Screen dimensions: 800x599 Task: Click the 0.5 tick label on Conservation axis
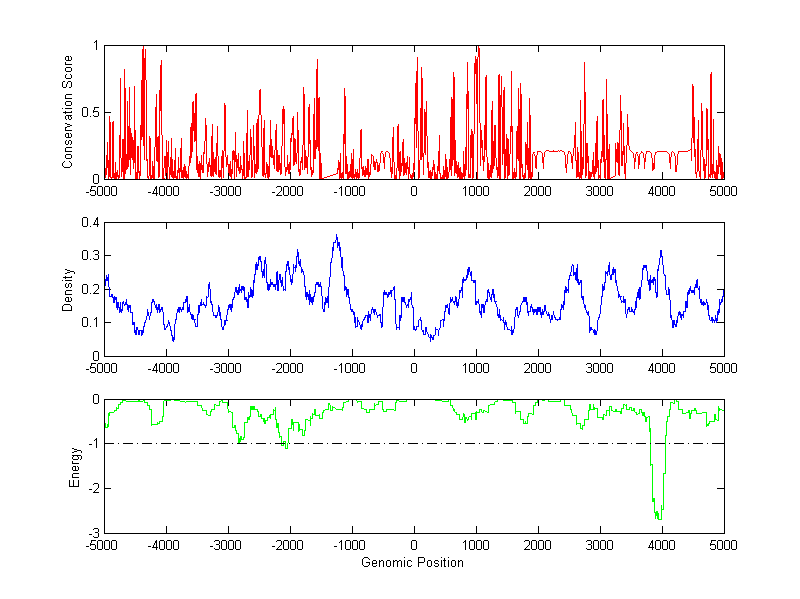click(87, 112)
